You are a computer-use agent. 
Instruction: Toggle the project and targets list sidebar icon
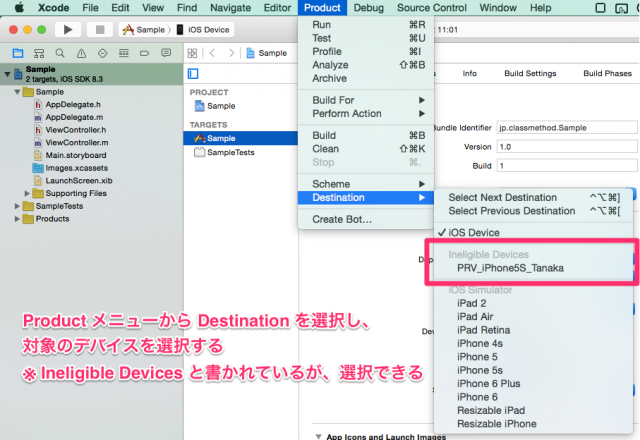193,74
